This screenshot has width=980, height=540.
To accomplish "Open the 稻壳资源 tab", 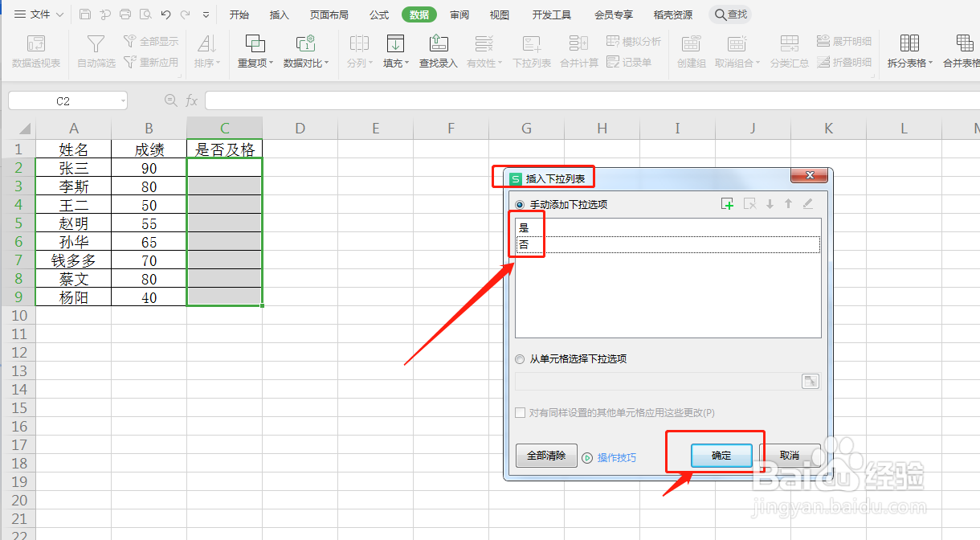I will (x=673, y=14).
